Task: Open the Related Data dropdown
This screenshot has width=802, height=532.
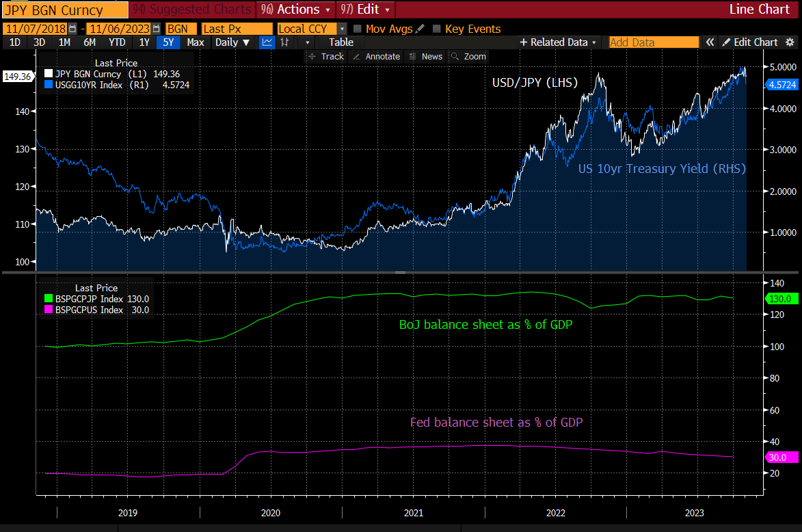Action: click(558, 42)
